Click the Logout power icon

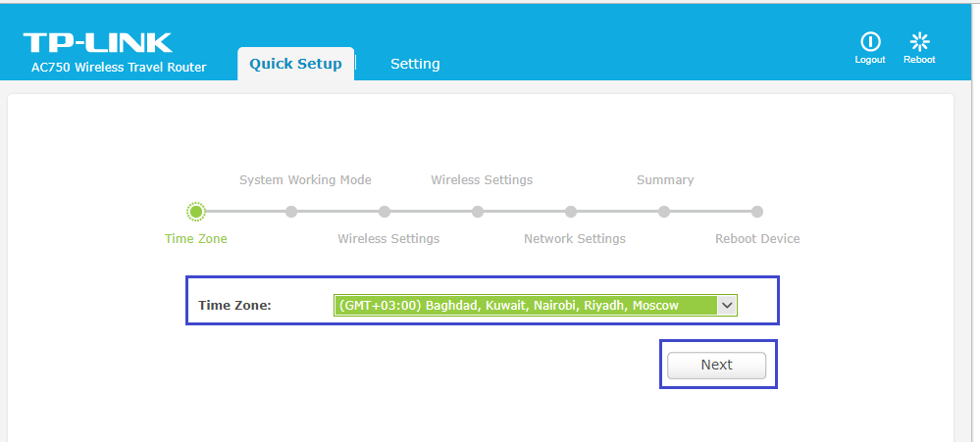point(870,42)
